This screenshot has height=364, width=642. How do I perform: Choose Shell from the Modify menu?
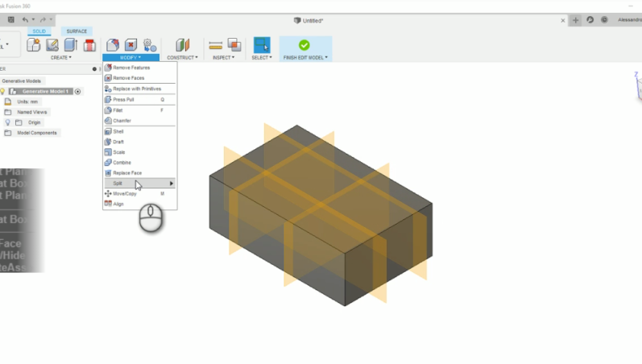click(139, 131)
